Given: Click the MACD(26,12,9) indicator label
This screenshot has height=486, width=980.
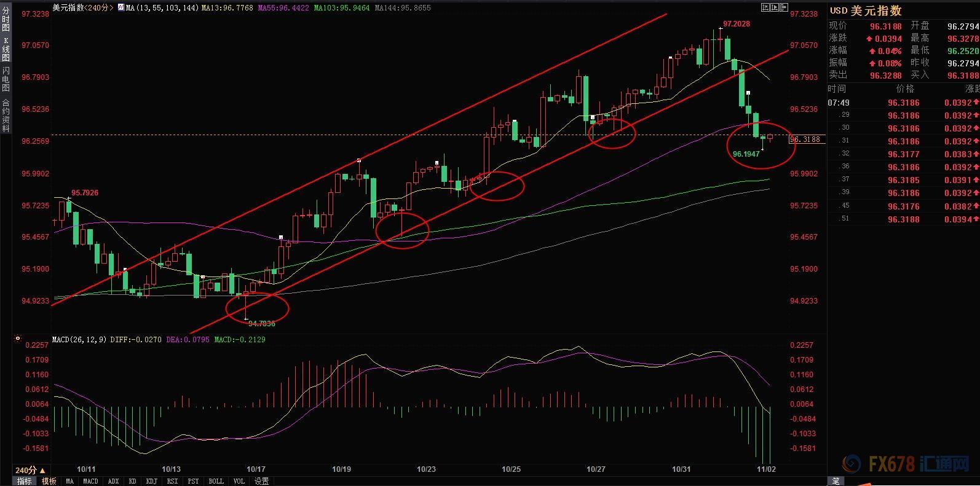Looking at the screenshot, I should [x=79, y=339].
